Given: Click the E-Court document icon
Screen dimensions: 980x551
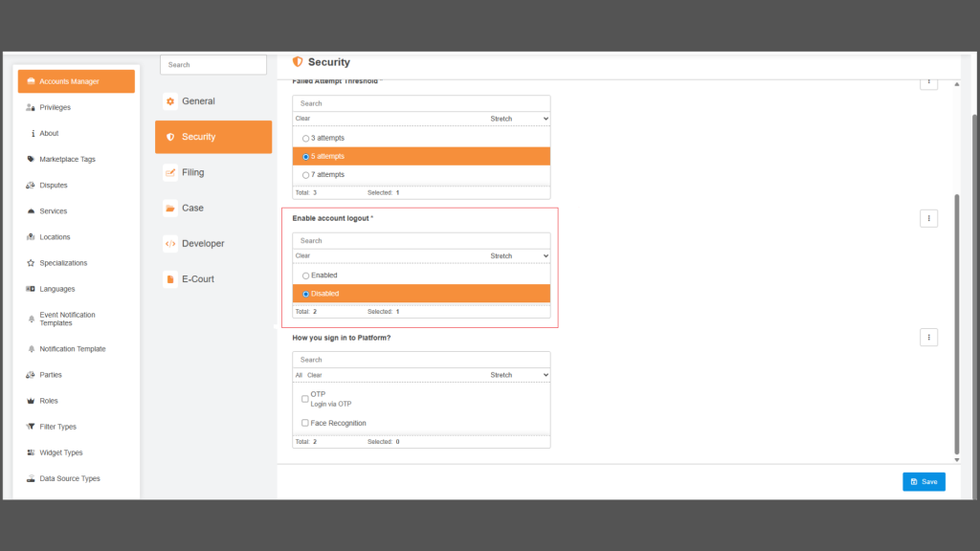Looking at the screenshot, I should (170, 279).
